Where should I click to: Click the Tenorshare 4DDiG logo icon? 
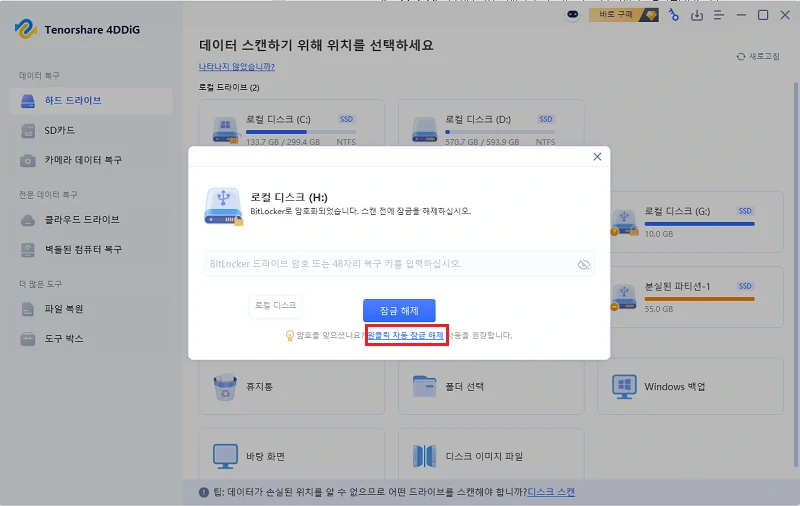(26, 29)
